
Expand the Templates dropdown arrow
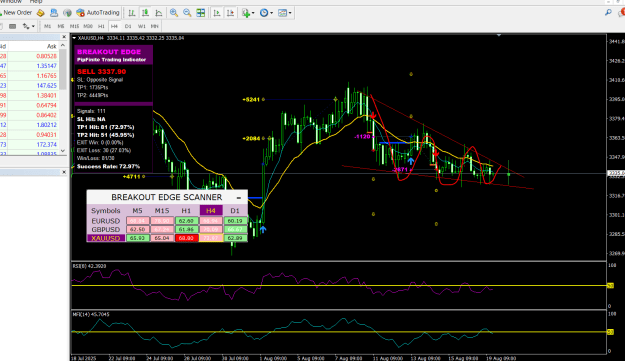290,13
